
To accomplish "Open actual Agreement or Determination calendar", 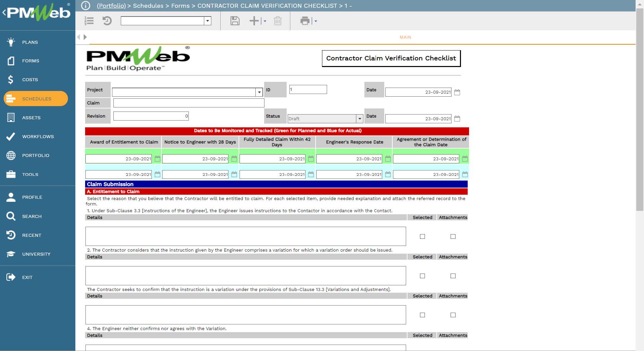I will tap(465, 174).
